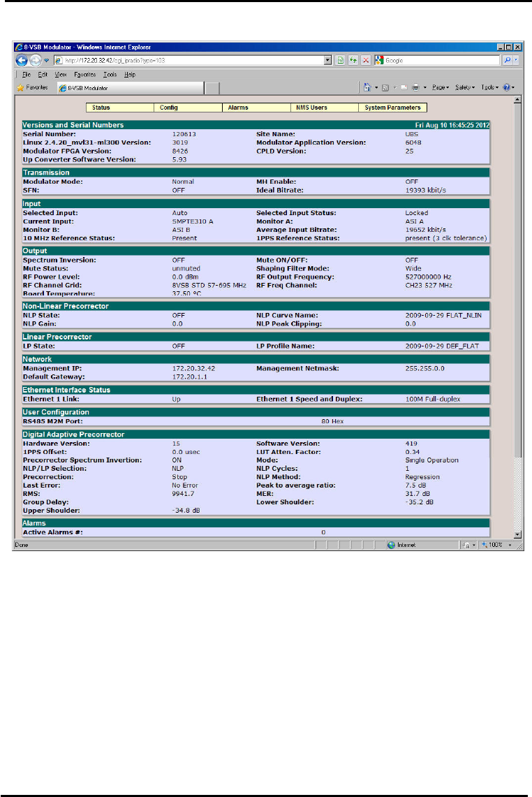
Task: Click the blue Help question icon
Action: coord(507,87)
